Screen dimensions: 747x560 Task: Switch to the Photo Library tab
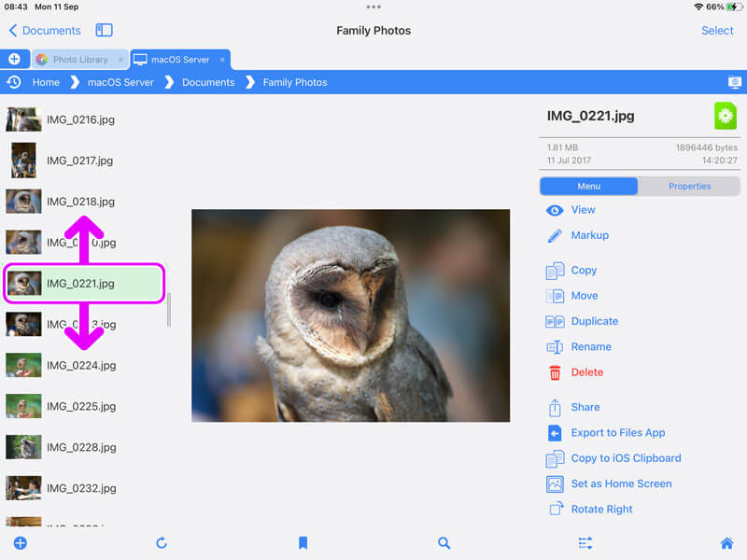tap(80, 60)
